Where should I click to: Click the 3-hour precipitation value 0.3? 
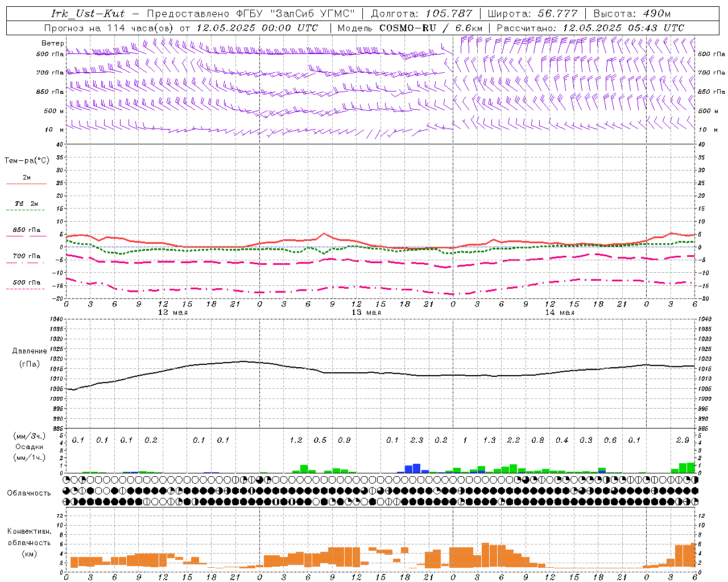tap(586, 440)
